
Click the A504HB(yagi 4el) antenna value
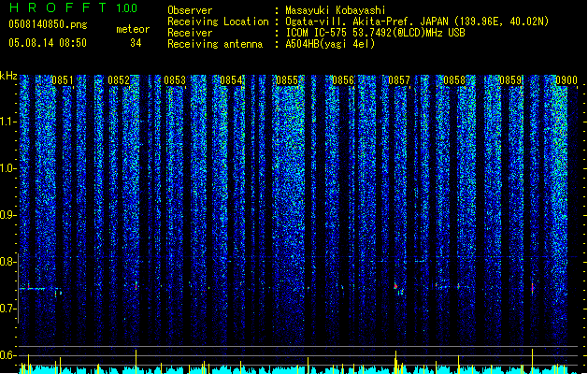(x=330, y=44)
